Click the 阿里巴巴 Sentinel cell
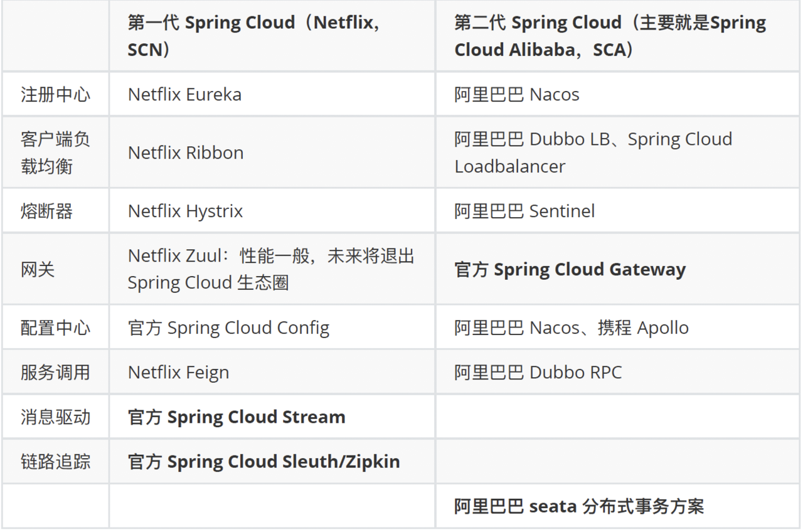 click(x=524, y=211)
